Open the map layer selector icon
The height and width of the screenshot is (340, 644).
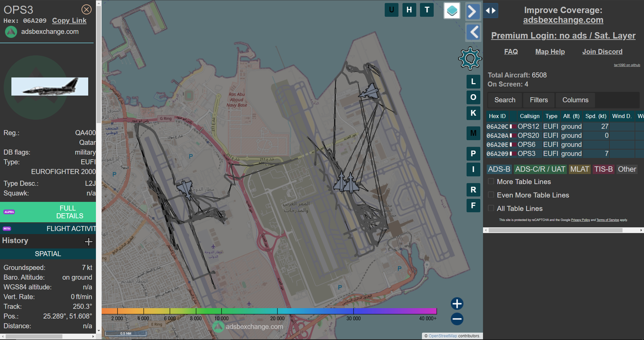click(x=452, y=11)
